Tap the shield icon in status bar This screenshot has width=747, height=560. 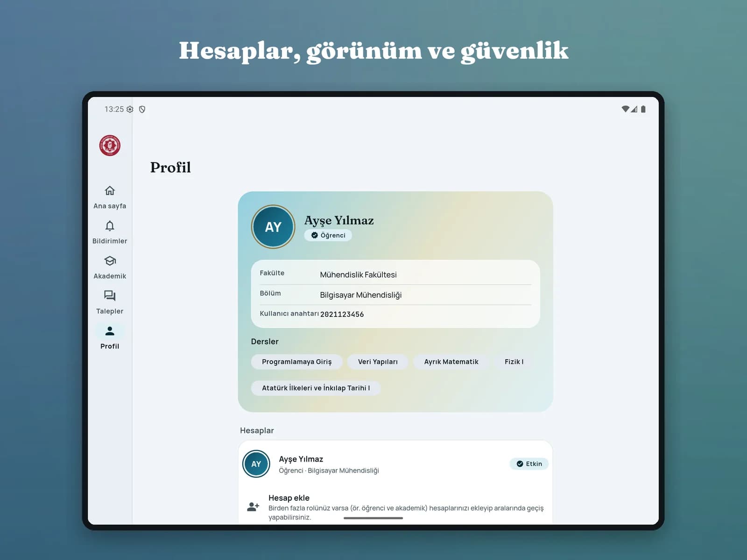(142, 109)
